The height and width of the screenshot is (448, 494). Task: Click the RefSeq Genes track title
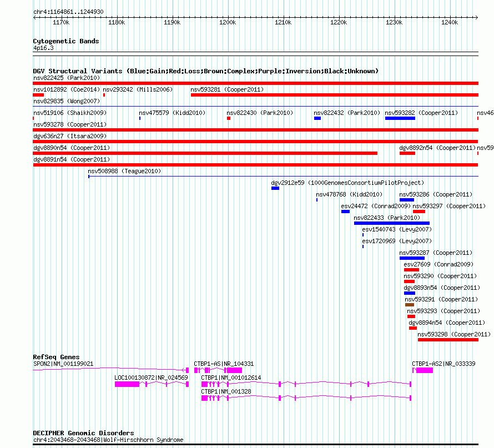pos(56,357)
